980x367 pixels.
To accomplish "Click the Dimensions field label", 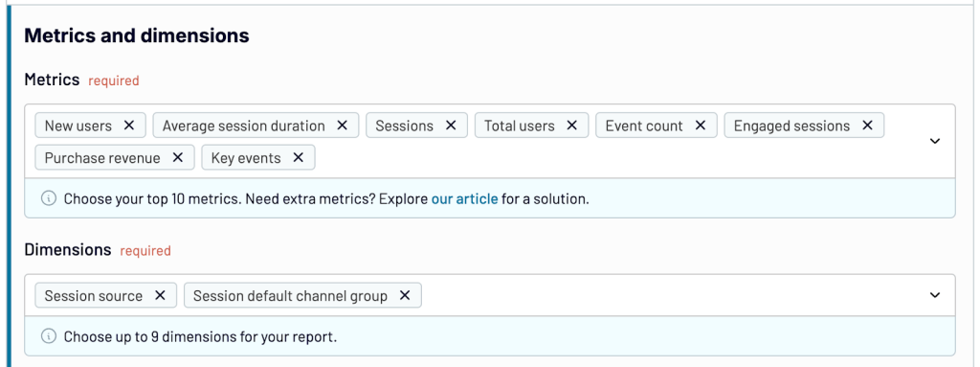I will click(x=68, y=250).
